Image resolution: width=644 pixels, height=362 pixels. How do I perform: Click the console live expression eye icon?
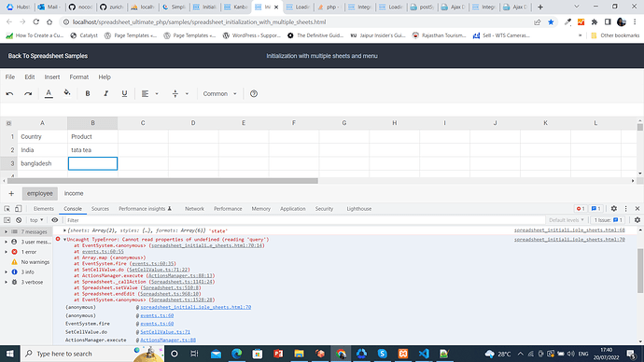[55, 220]
